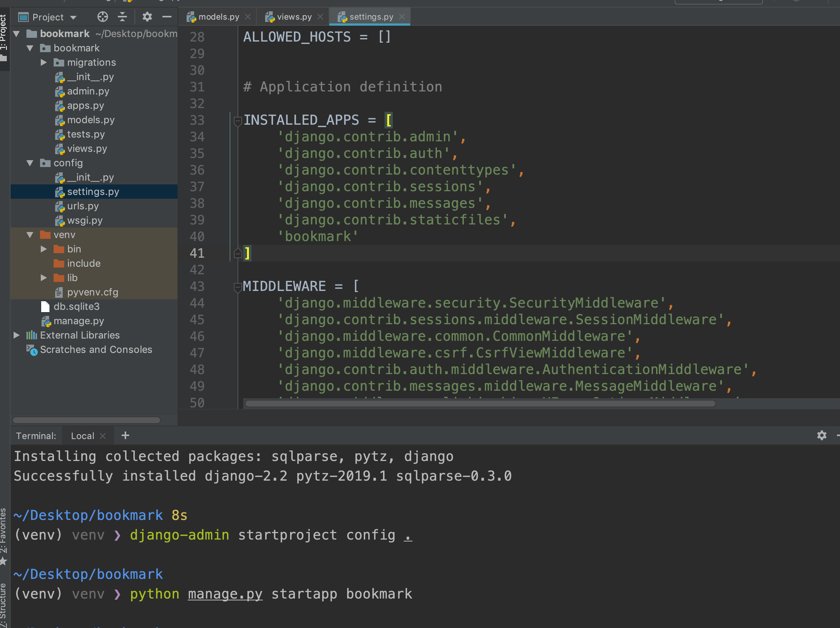Expand the migrations folder
The height and width of the screenshot is (628, 840).
(x=44, y=62)
